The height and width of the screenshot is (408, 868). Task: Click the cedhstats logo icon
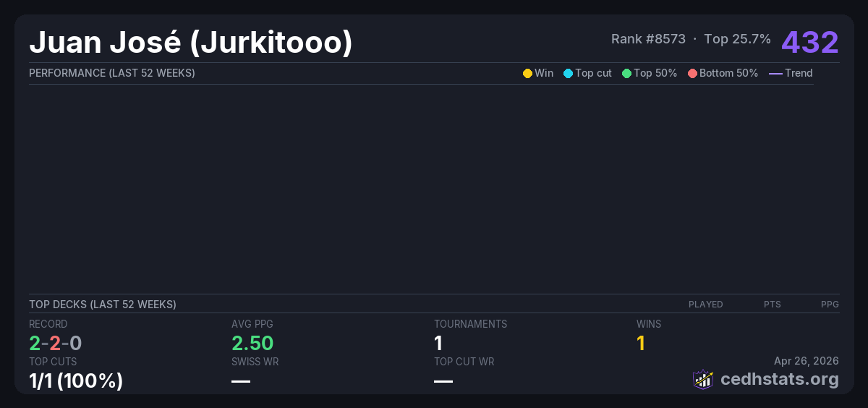coord(703,379)
